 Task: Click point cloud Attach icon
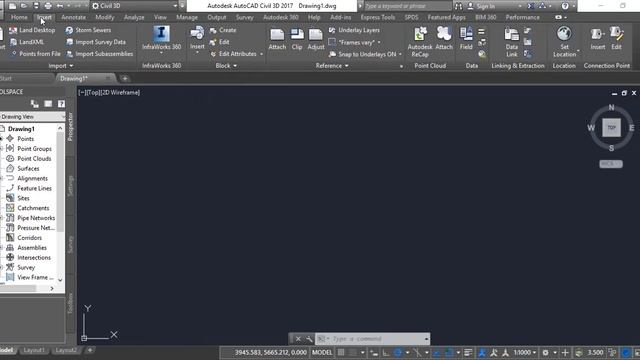coord(444,34)
